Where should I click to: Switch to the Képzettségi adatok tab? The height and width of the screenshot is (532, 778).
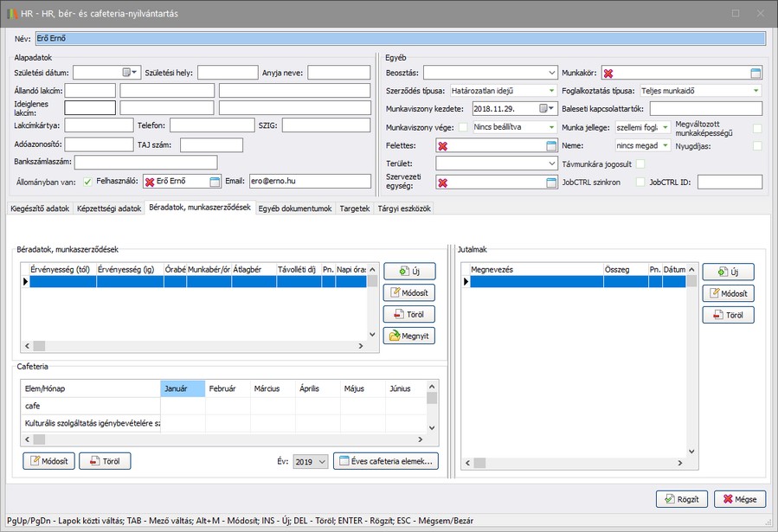(x=109, y=208)
